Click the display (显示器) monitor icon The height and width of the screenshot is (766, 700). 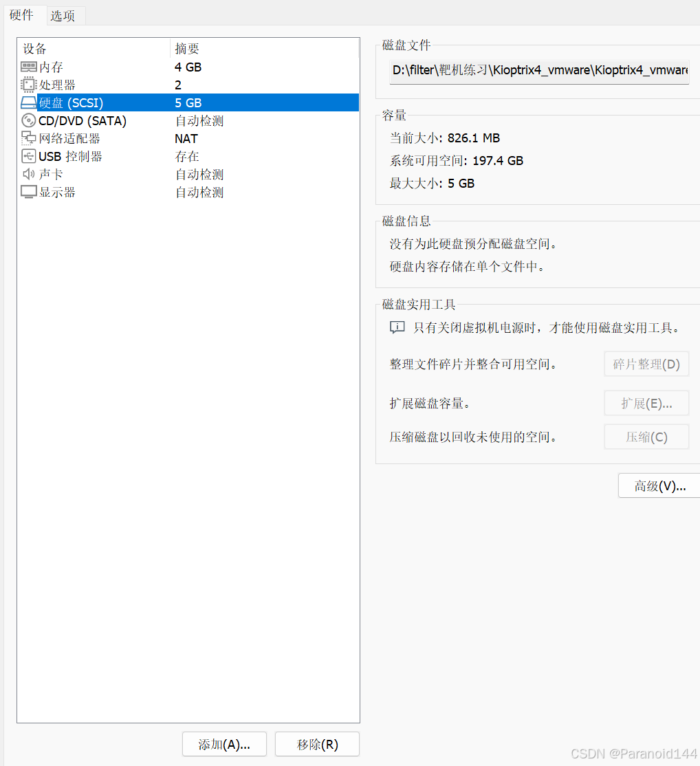[29, 192]
